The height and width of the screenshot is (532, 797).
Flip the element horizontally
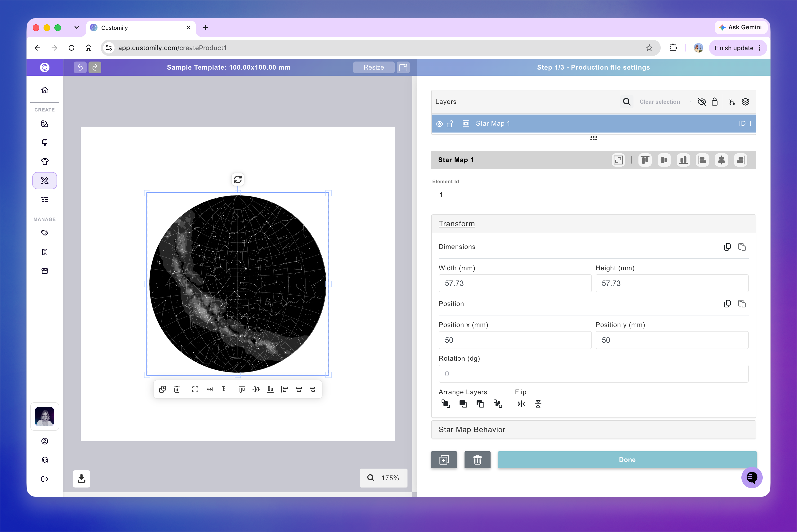coord(522,404)
